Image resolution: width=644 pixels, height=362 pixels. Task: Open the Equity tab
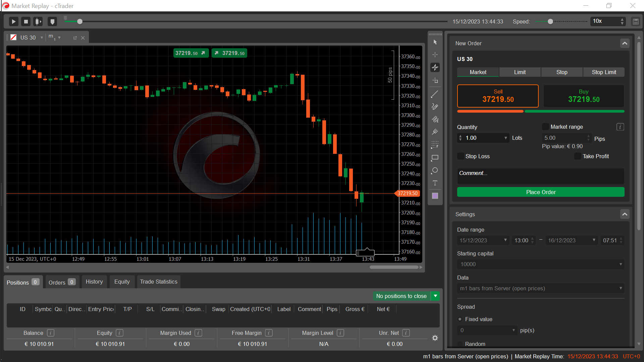click(x=122, y=282)
